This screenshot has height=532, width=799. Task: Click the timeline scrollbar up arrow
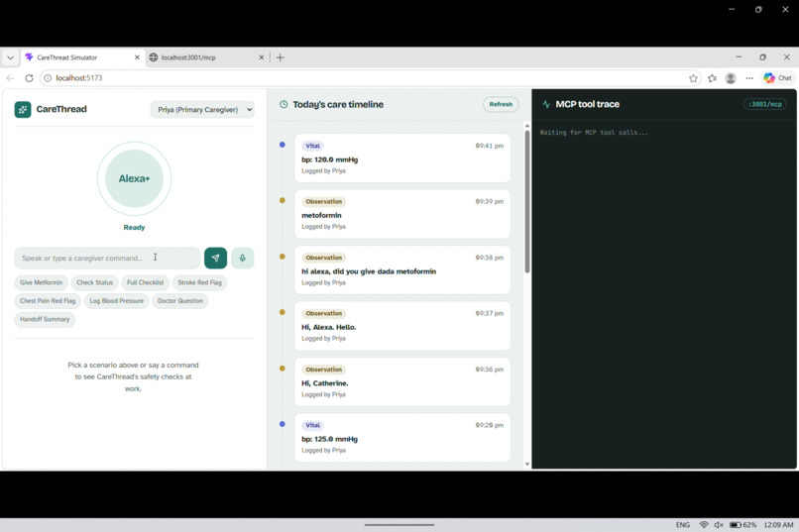[x=527, y=125]
